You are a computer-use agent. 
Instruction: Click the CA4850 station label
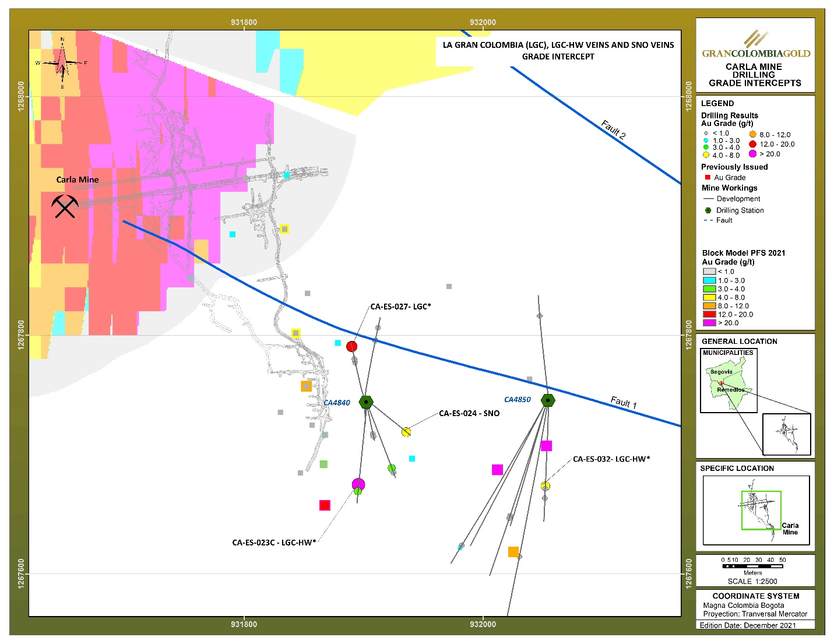(x=518, y=400)
